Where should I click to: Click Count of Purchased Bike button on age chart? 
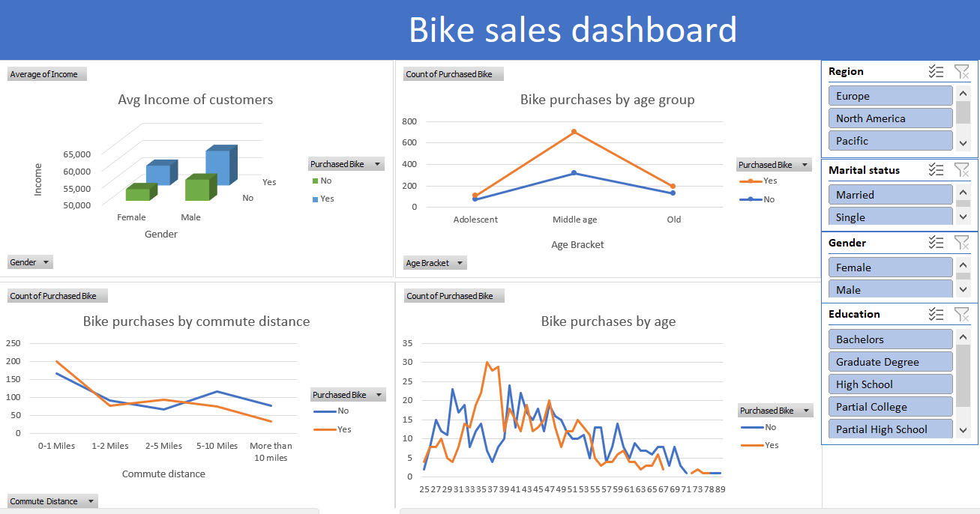pyautogui.click(x=453, y=73)
